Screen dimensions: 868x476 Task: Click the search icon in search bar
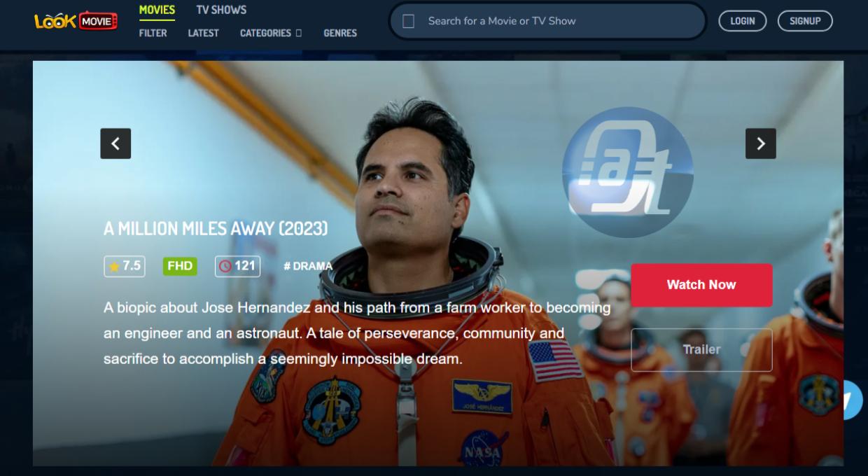pyautogui.click(x=409, y=21)
